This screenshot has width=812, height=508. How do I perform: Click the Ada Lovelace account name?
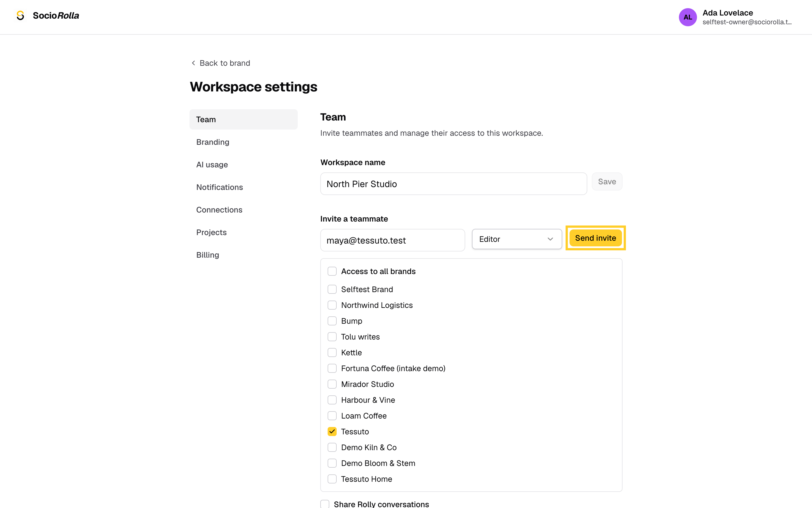[x=727, y=13]
